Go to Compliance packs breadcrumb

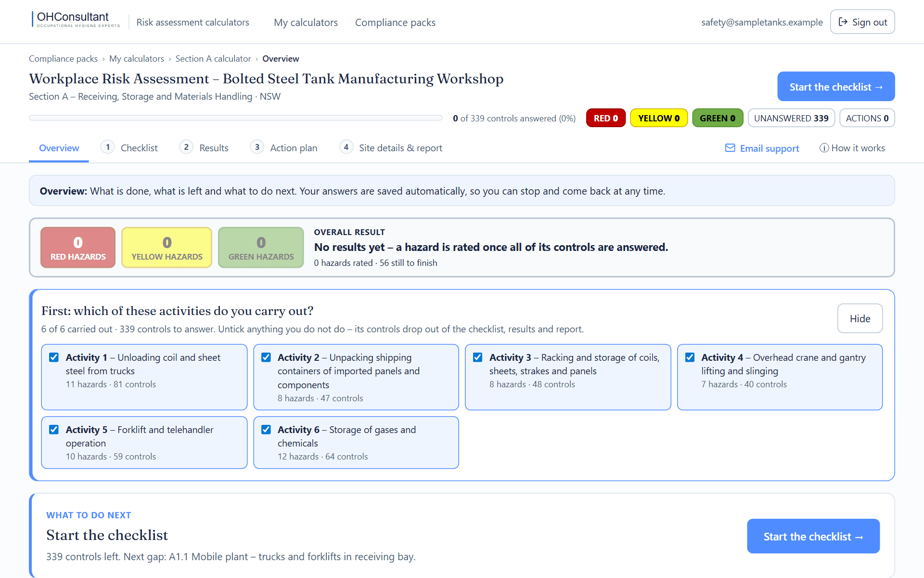pos(63,59)
